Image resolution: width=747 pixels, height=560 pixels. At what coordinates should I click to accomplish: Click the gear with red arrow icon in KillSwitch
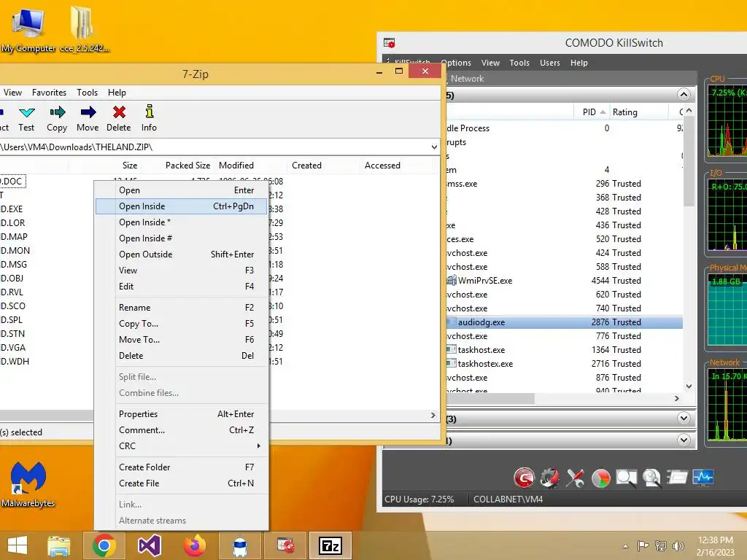click(x=549, y=478)
